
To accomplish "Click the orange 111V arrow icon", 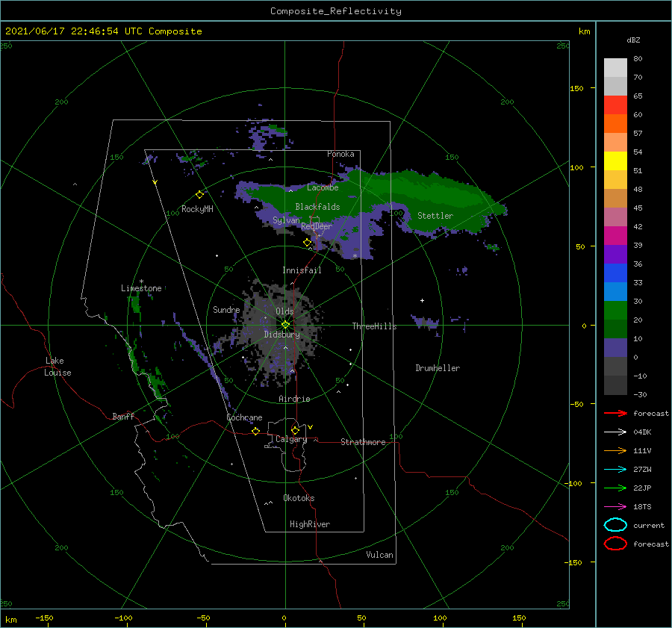I will tap(615, 450).
